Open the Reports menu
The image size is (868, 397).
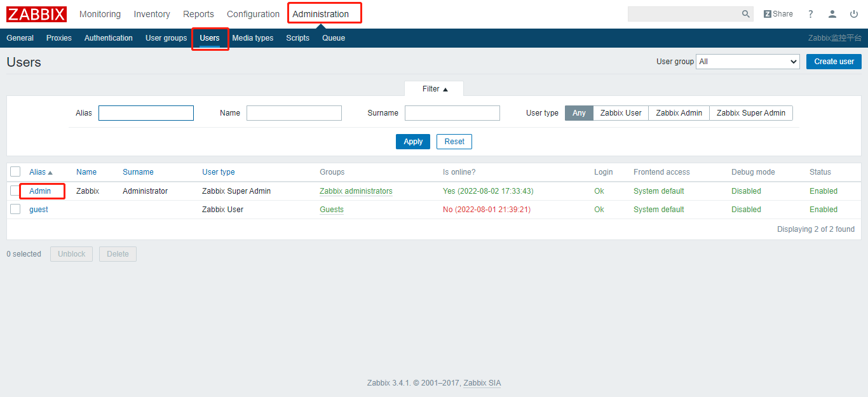(198, 14)
